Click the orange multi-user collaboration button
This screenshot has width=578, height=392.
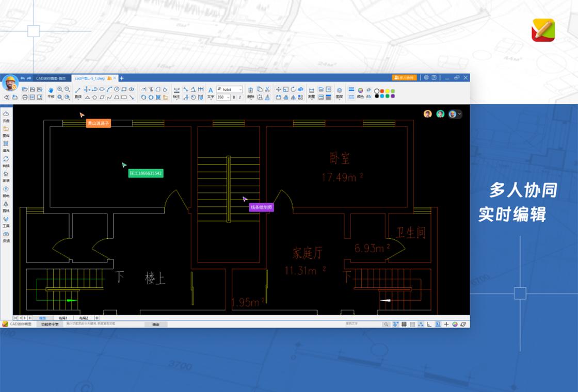(404, 77)
